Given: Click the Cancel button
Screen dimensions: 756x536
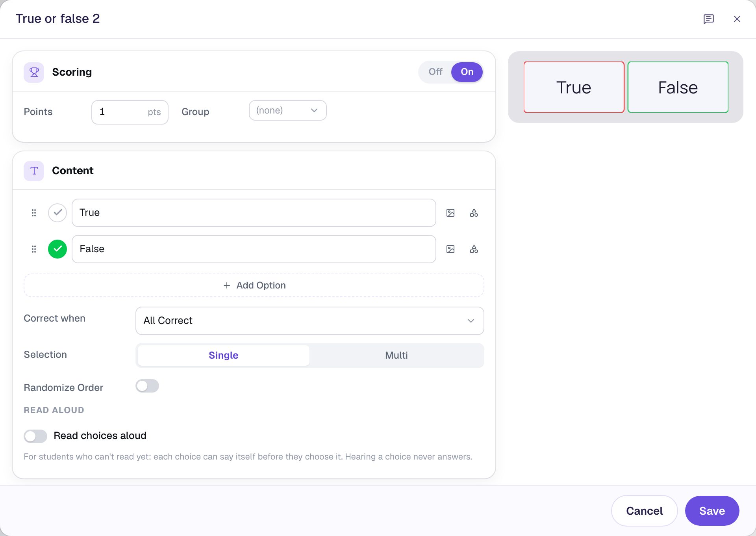Looking at the screenshot, I should 644,511.
